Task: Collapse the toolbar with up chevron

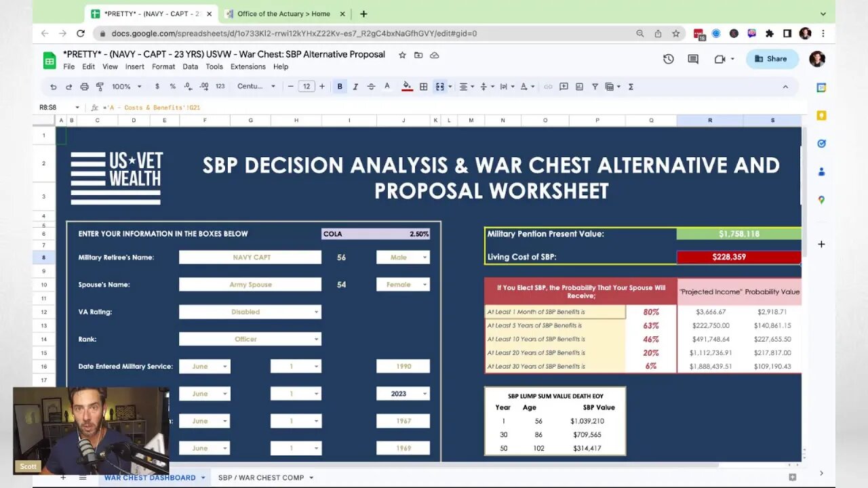Action: [785, 87]
